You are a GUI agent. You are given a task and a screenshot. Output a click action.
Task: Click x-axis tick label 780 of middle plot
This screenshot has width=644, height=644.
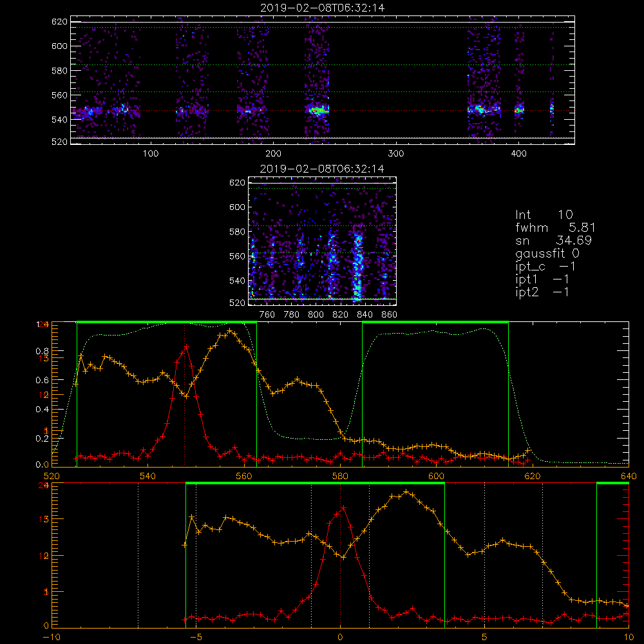292,315
